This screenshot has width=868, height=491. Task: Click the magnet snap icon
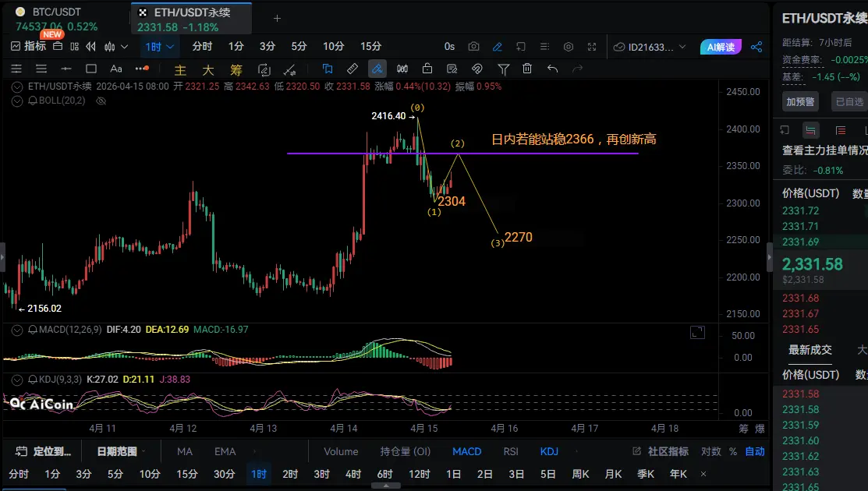[477, 69]
